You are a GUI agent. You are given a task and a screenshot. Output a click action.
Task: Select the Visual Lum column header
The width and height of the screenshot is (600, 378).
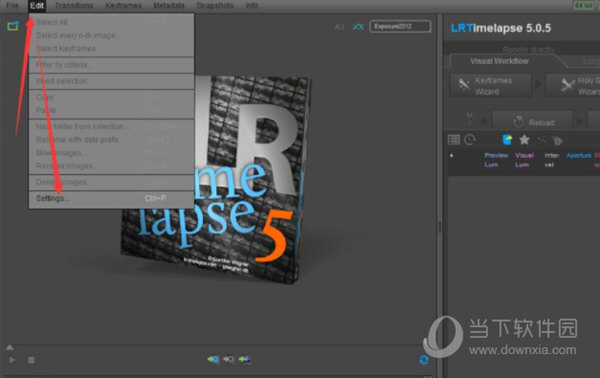524,160
